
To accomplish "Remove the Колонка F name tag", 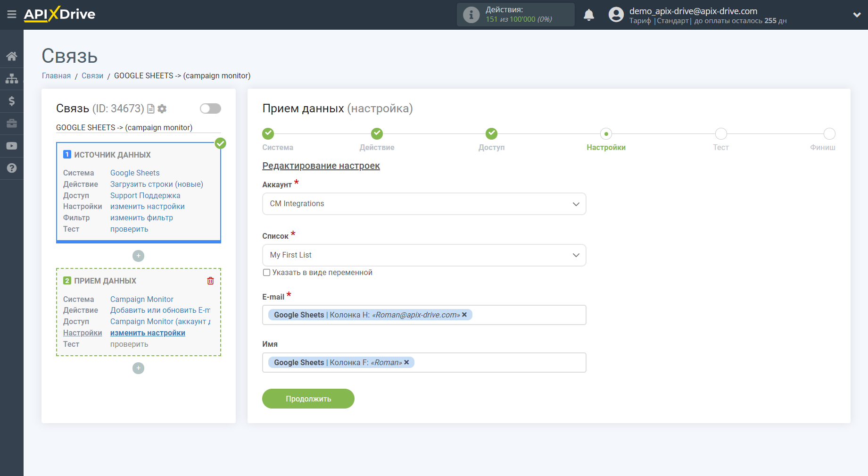I will coord(406,362).
